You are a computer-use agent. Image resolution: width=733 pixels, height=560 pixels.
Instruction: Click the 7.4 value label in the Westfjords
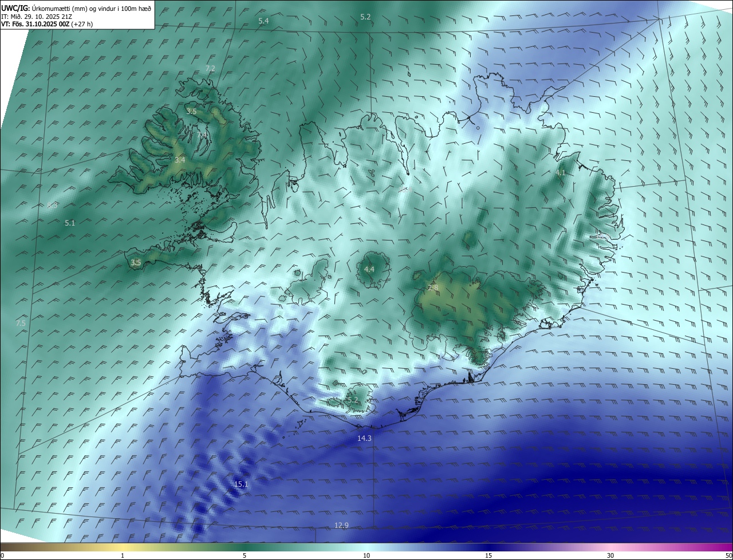point(202,135)
